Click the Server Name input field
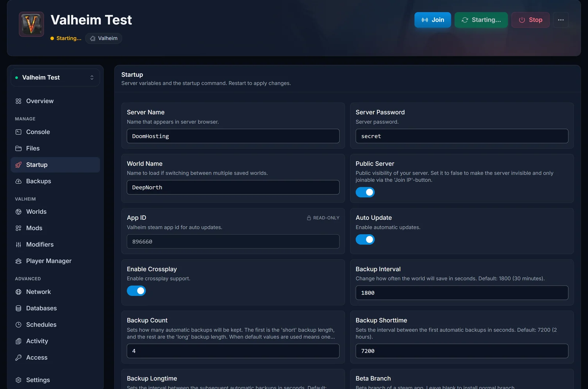This screenshot has width=588, height=389. 233,136
